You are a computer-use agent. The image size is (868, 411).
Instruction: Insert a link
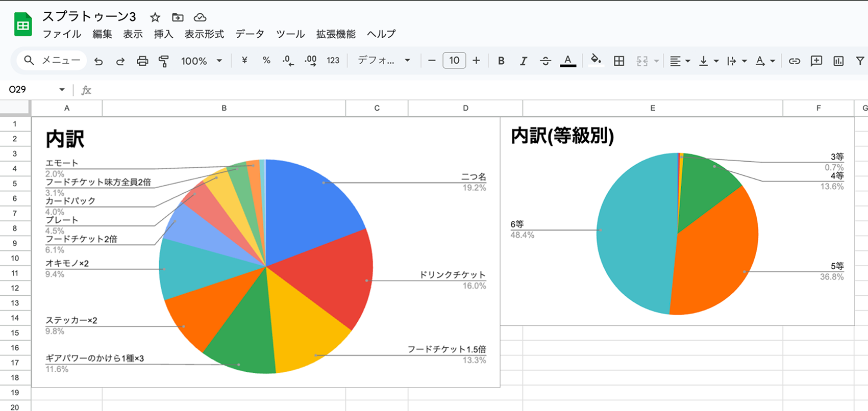(x=795, y=61)
